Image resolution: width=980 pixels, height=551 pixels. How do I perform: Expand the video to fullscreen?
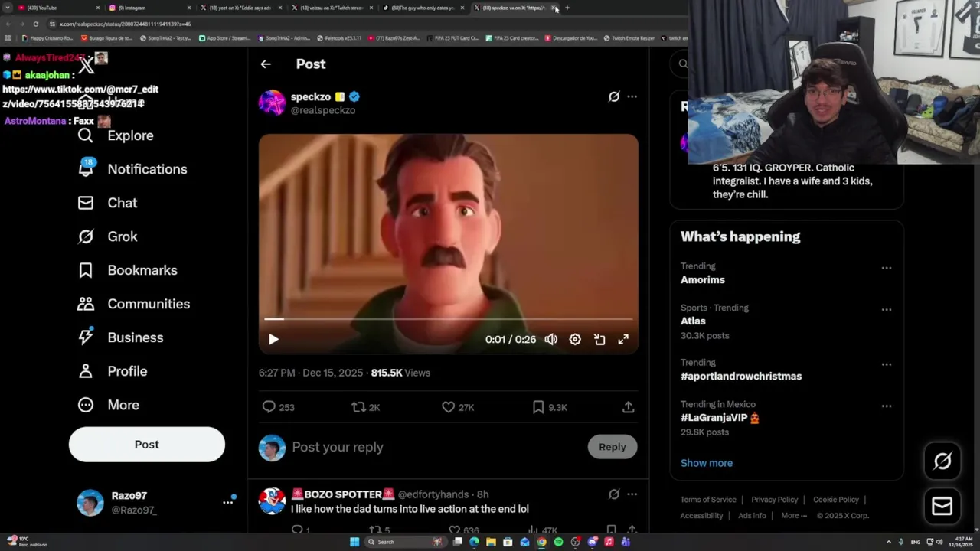point(623,339)
